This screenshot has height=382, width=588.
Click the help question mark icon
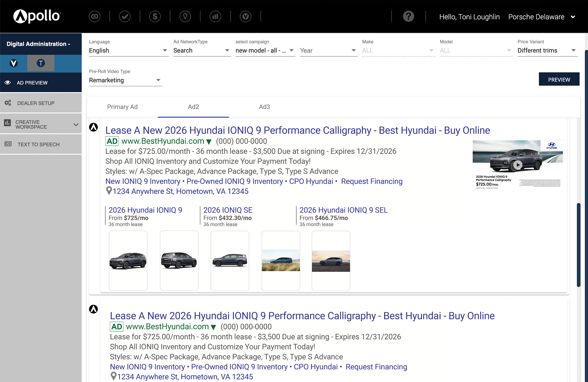coord(408,17)
